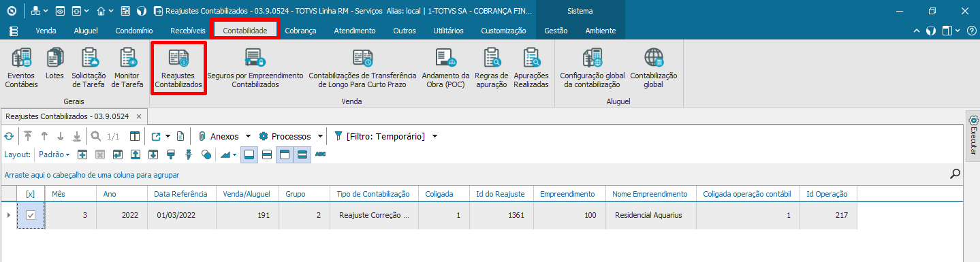
Task: Open Andamento da Obra (POC)
Action: (445, 69)
